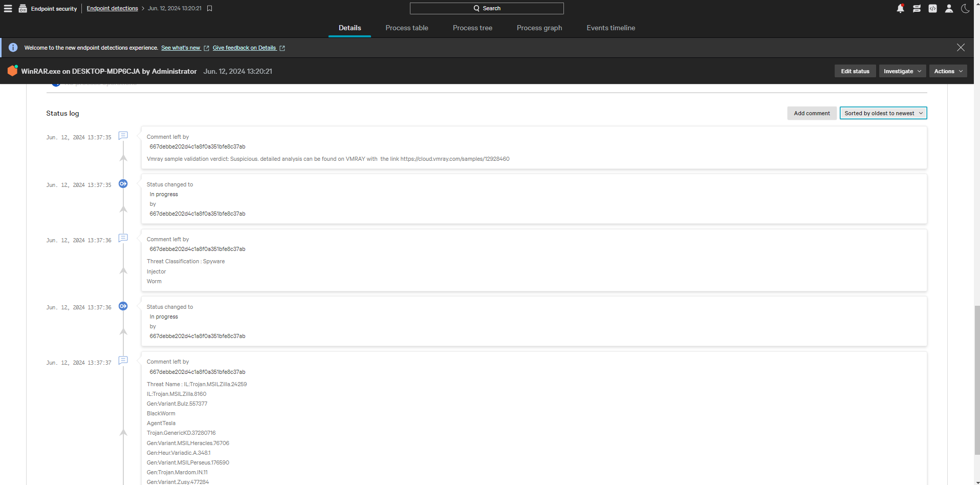Click the 'BlackWorm' threat name

coord(161,413)
